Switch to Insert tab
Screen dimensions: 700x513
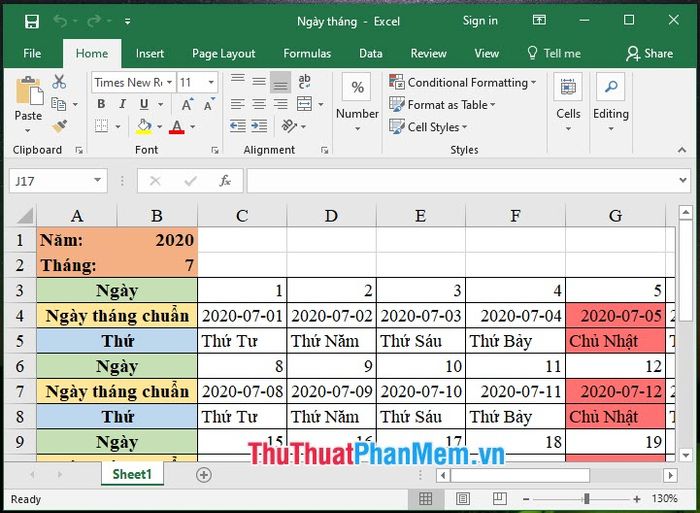(150, 54)
